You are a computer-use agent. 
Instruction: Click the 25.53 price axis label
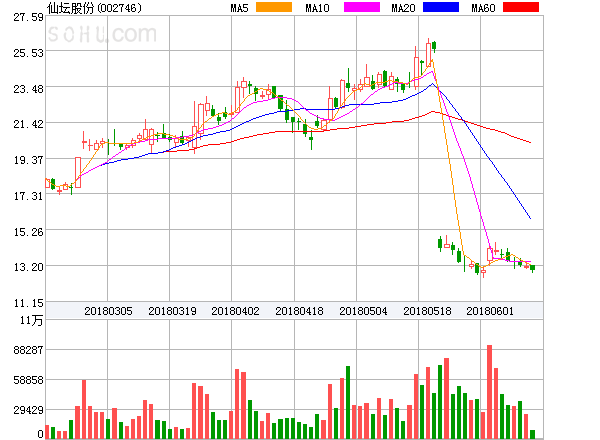click(x=28, y=53)
